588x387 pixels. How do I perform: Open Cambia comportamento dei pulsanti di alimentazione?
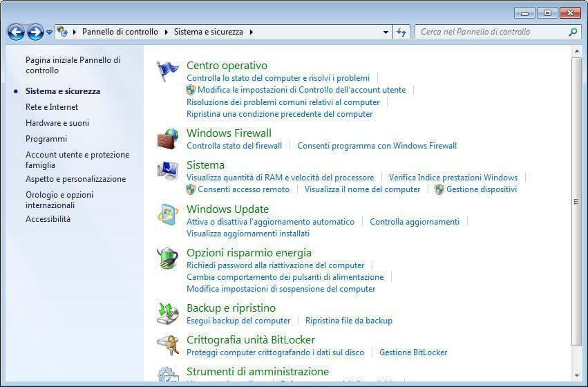point(285,277)
